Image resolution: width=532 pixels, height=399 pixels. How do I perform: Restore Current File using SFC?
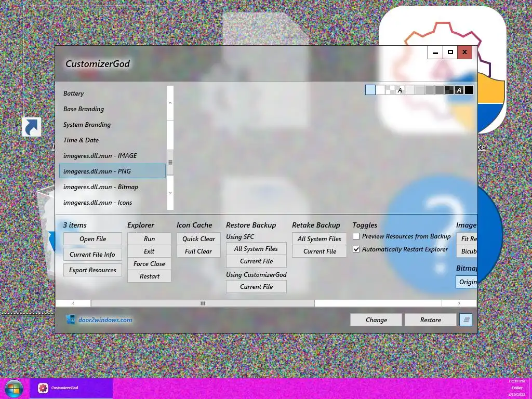[256, 261]
